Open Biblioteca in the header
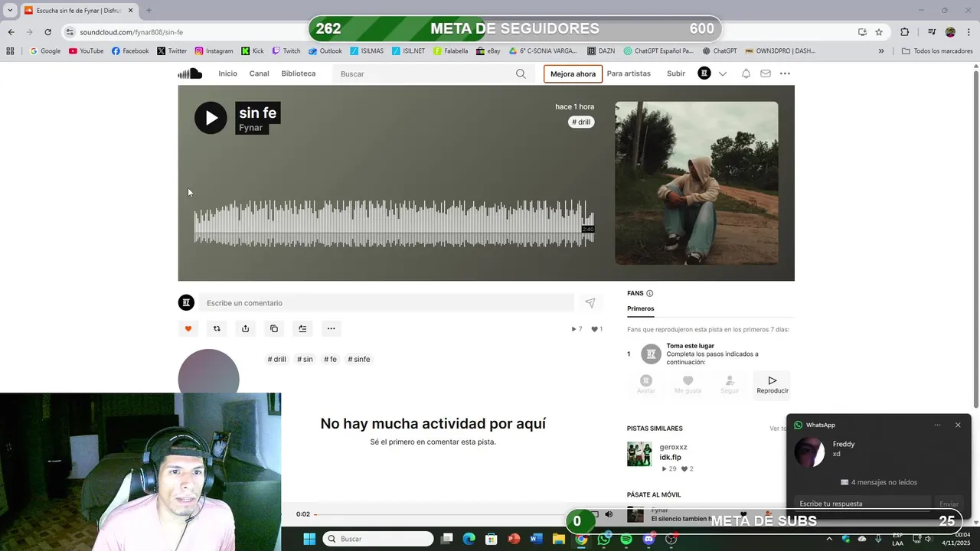 click(x=298, y=73)
